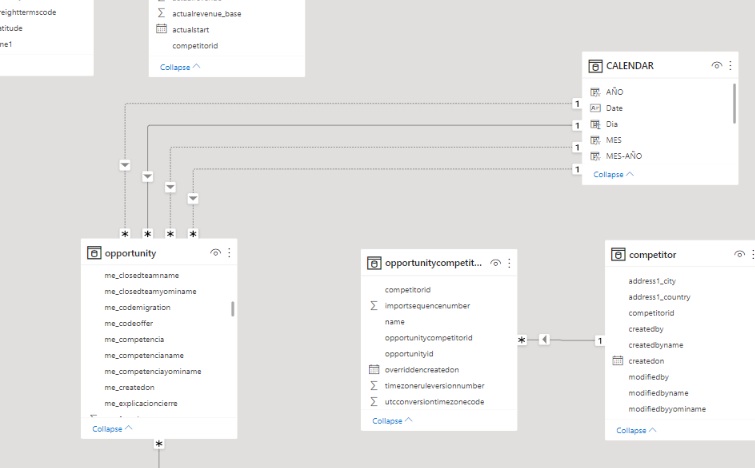This screenshot has width=755, height=468.
Task: Select filter arrow on leftmost dotted relationship line
Action: pos(125,165)
